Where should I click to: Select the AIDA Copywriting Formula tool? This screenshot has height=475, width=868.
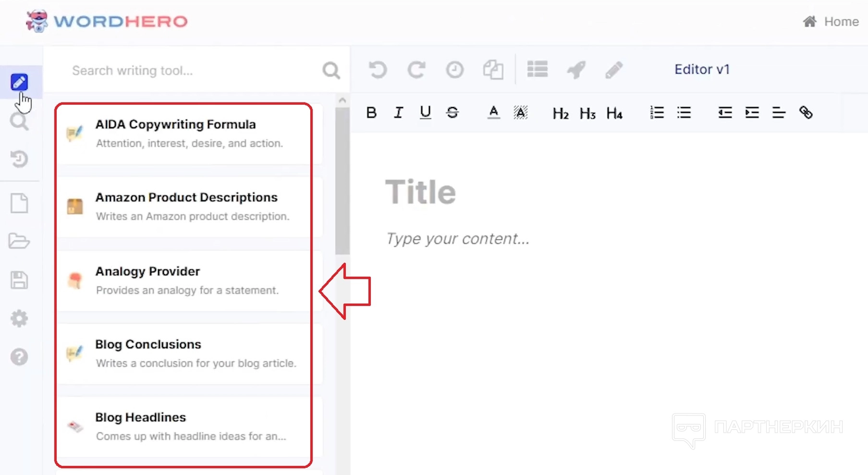(x=190, y=134)
